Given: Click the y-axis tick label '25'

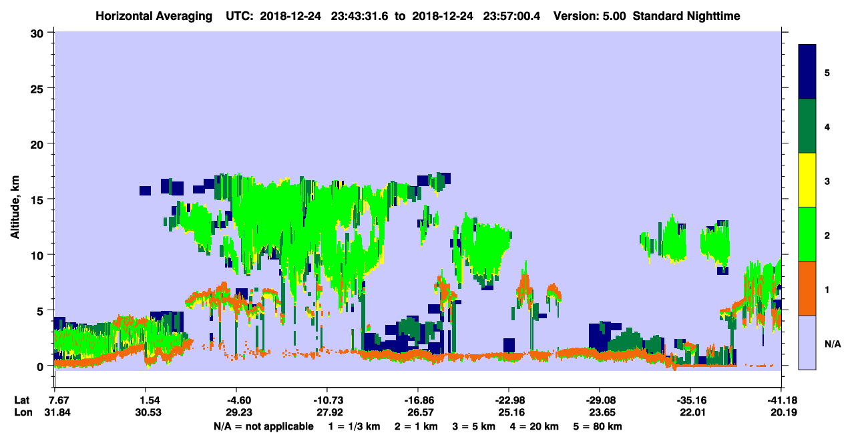Looking at the screenshot, I should 39,88.
